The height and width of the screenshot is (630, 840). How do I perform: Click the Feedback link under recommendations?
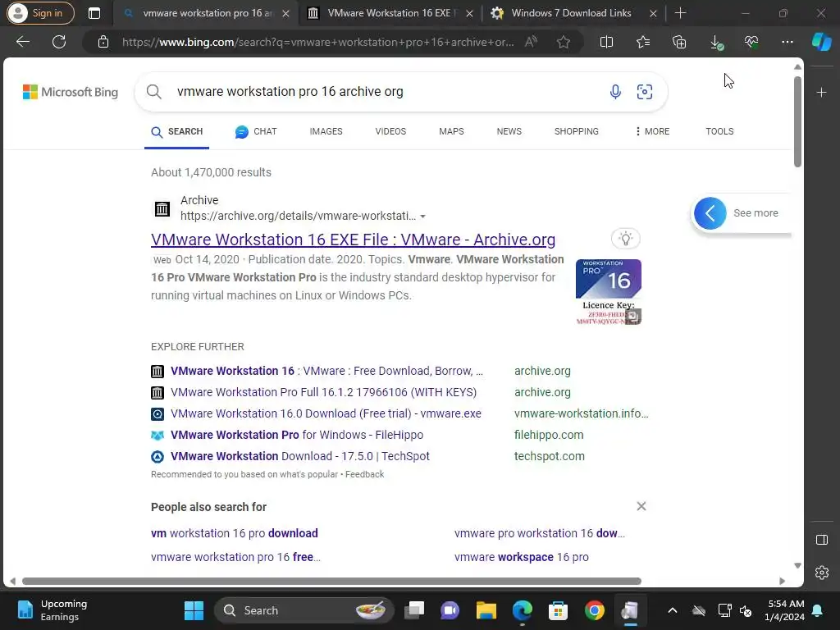point(364,474)
